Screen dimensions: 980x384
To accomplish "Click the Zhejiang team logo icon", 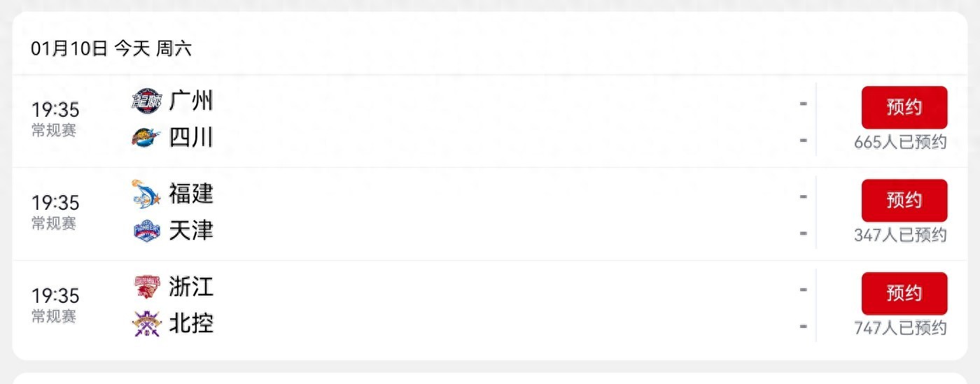I will tap(146, 287).
